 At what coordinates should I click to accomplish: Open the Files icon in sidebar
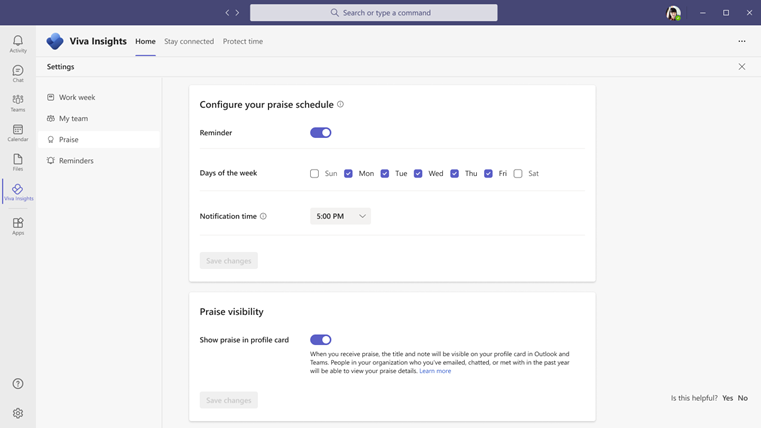(18, 162)
